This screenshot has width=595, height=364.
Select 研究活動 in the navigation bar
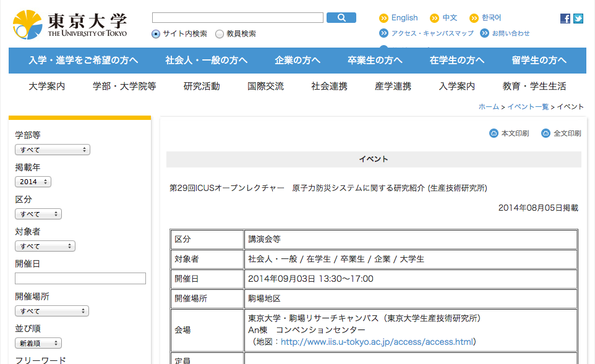(202, 86)
